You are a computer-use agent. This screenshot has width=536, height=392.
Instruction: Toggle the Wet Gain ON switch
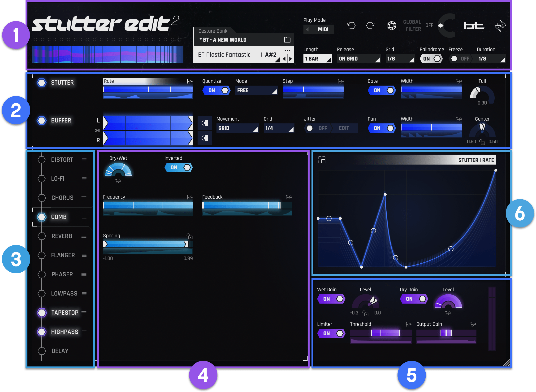pos(331,299)
